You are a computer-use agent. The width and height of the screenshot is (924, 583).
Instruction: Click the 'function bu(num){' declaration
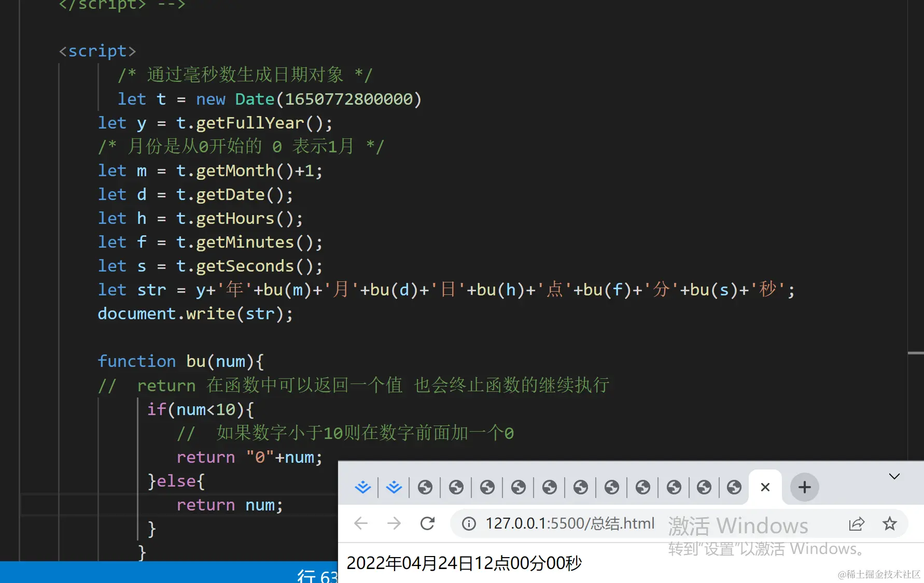tap(181, 361)
